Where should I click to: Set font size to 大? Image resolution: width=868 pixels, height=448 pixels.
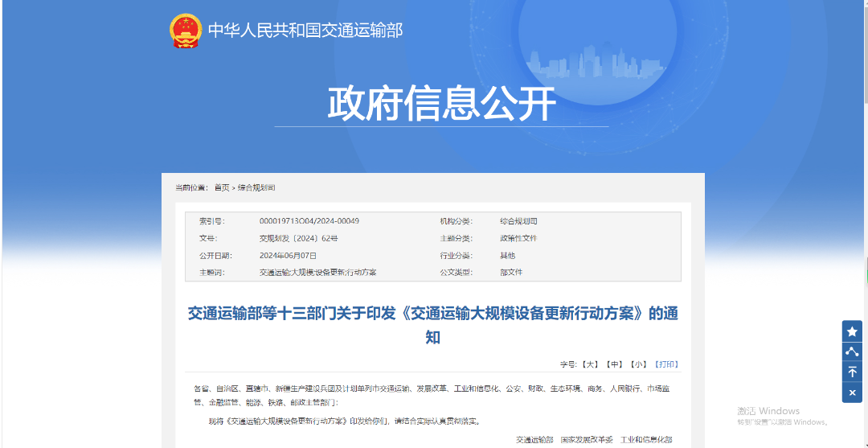(592, 364)
